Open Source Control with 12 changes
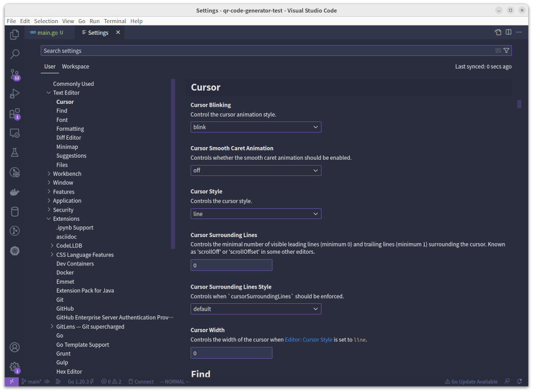Image resolution: width=533 pixels, height=392 pixels. tap(15, 75)
